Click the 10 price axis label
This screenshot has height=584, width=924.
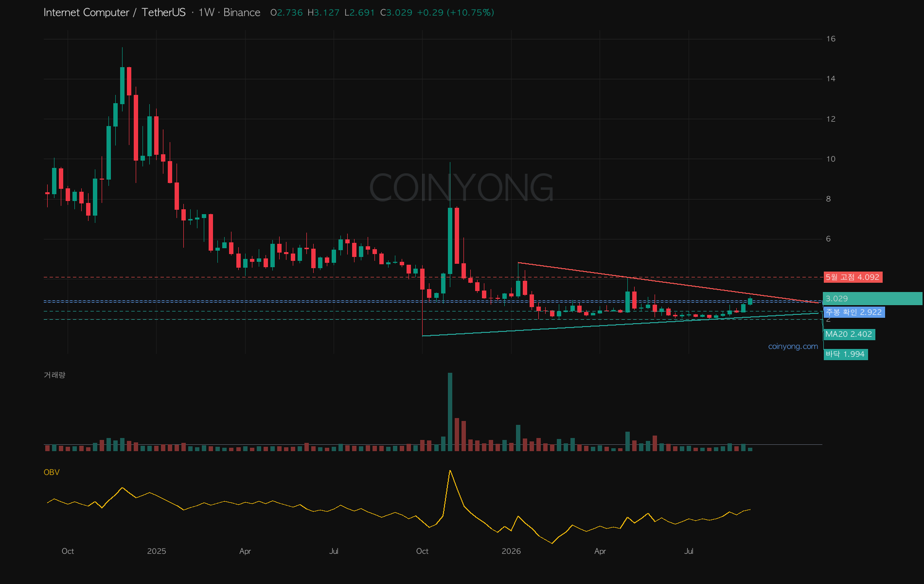(831, 159)
